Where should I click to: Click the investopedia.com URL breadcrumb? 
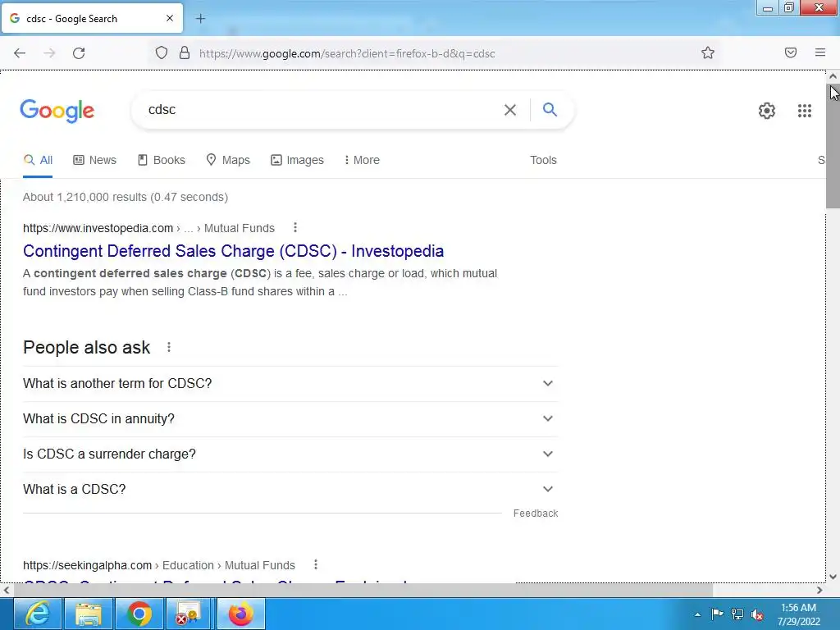(148, 228)
